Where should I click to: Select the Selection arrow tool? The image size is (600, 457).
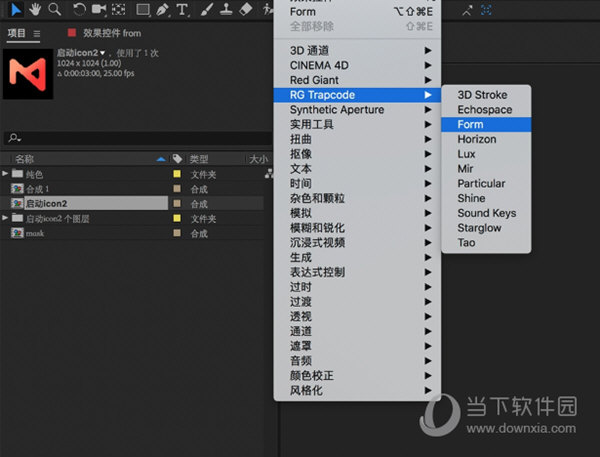16,9
